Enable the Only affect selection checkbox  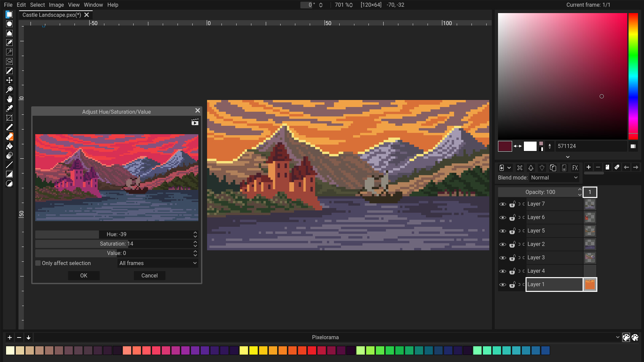tap(38, 263)
